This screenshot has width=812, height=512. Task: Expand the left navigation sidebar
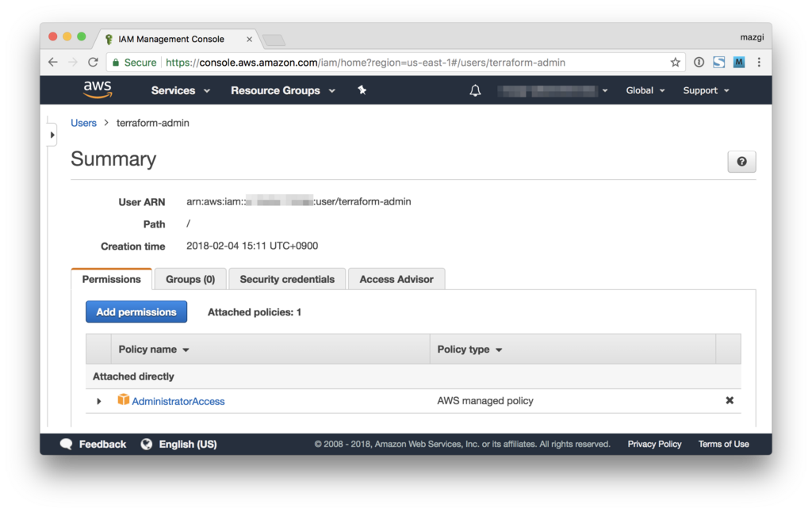(x=52, y=135)
